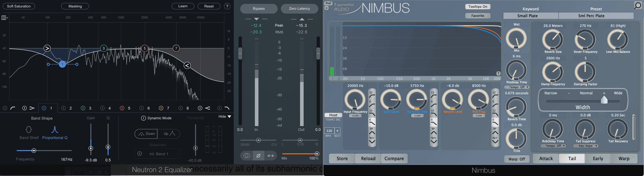644x176 pixels.
Task: Select Reverb filter notch Nch icon
Action: [495, 140]
